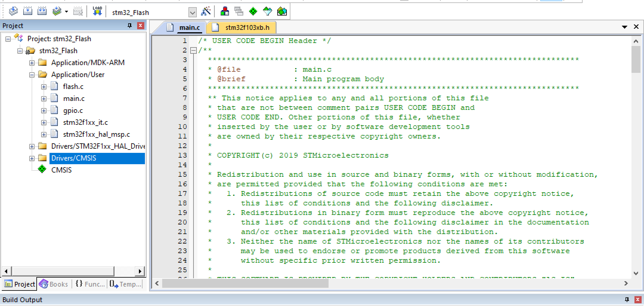Click the Project panel scroll right arrow
The width and height of the screenshot is (644, 306).
[x=140, y=271]
